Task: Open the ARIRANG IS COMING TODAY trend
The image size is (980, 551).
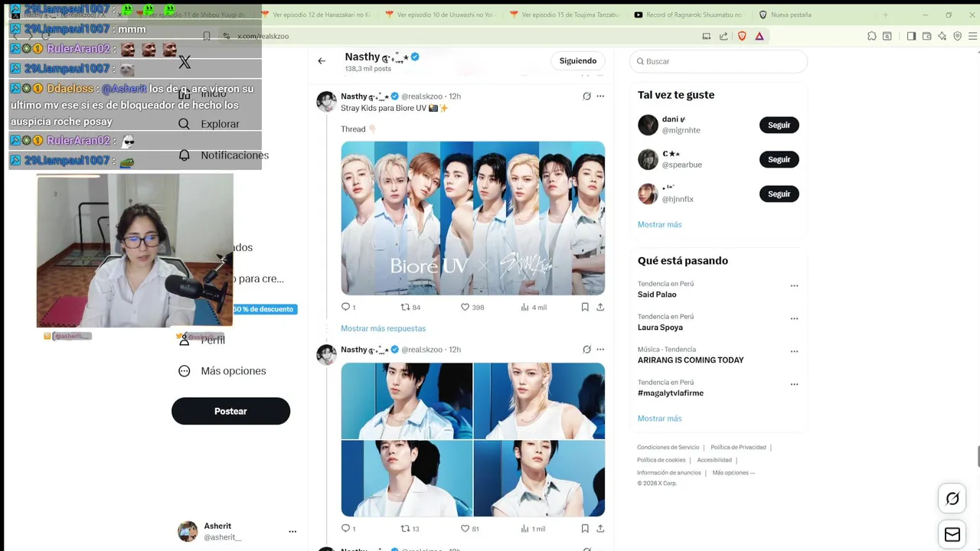Action: pyautogui.click(x=691, y=360)
